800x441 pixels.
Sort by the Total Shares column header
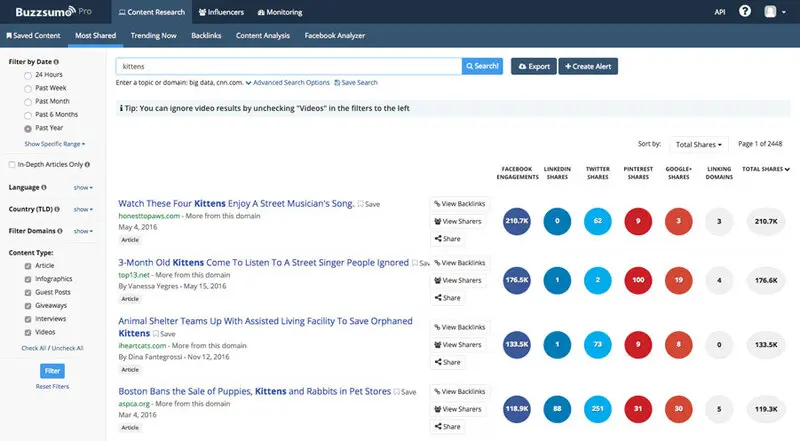765,169
